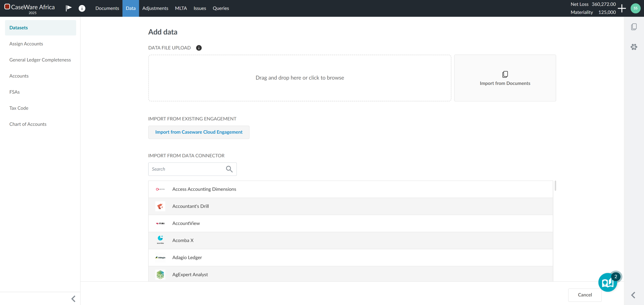Switch to the Adjustments tab
644x305 pixels.
tap(155, 8)
